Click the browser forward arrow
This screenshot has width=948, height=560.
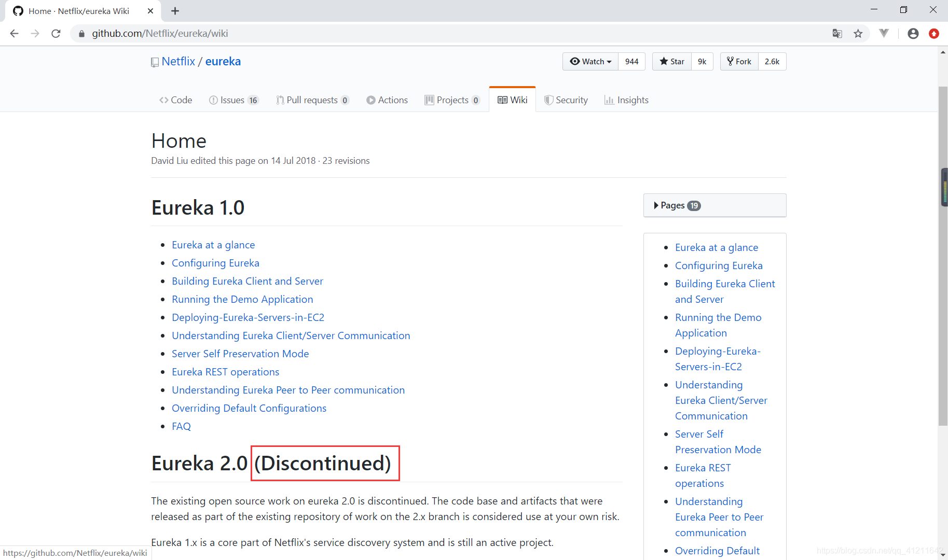click(x=35, y=34)
